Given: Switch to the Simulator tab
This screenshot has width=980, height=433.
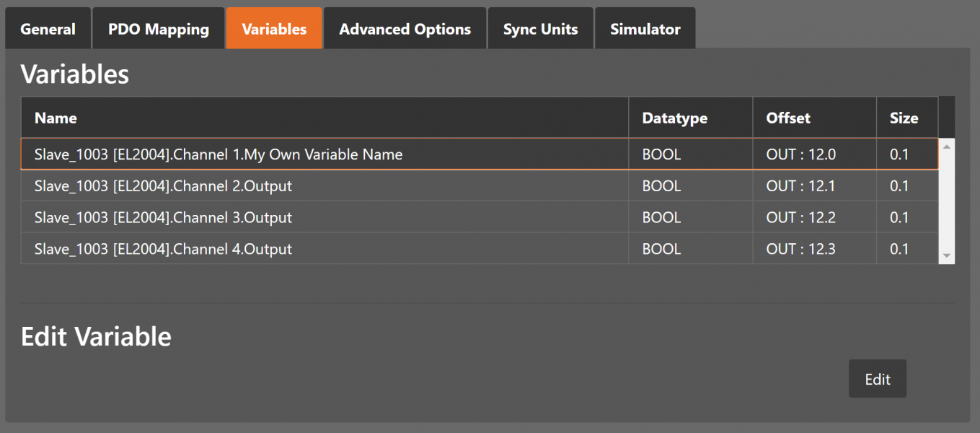Looking at the screenshot, I should click(645, 29).
